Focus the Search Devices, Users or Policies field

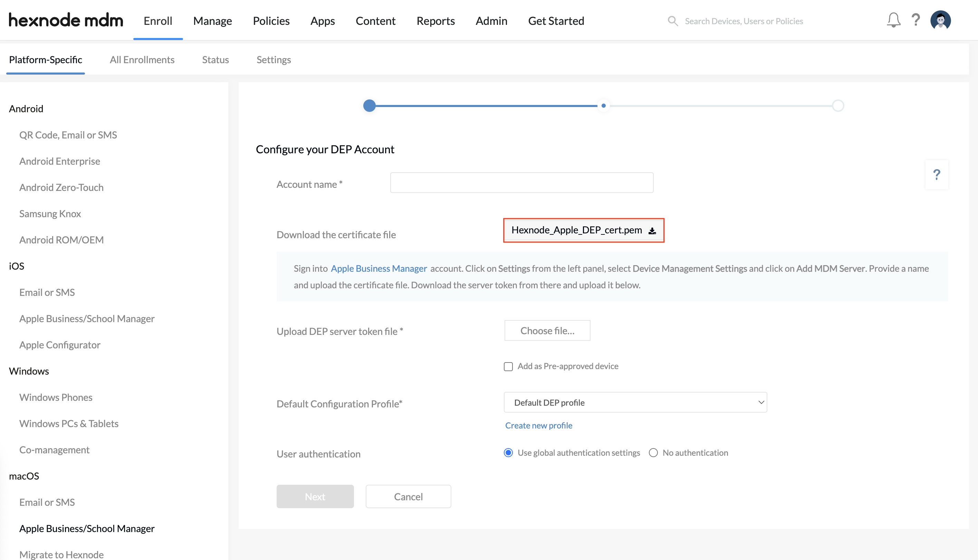coord(744,21)
